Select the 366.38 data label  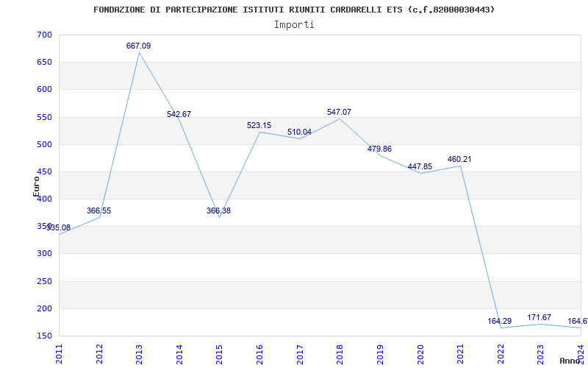218,210
